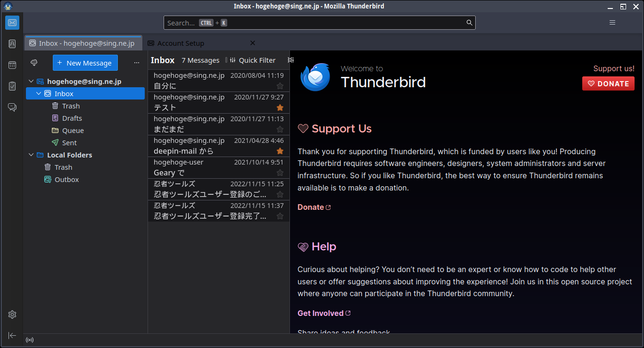Star the message まだまだ

pyautogui.click(x=280, y=129)
